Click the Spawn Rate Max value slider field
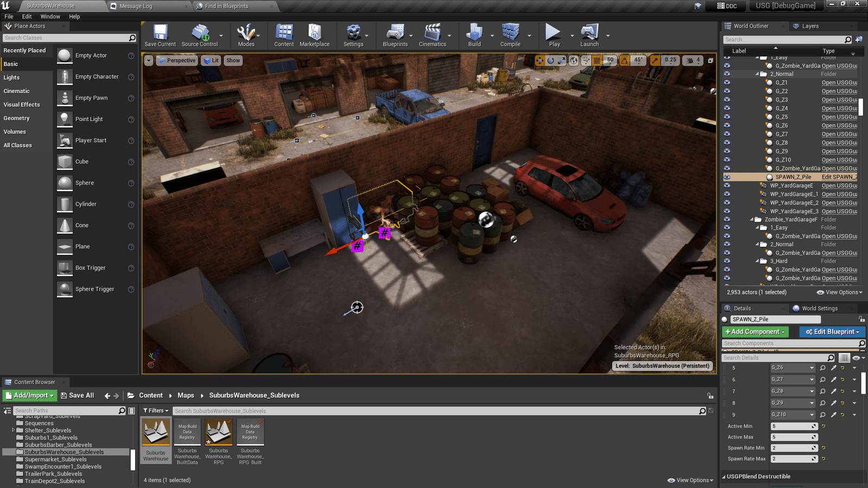The height and width of the screenshot is (488, 868). tap(794, 459)
